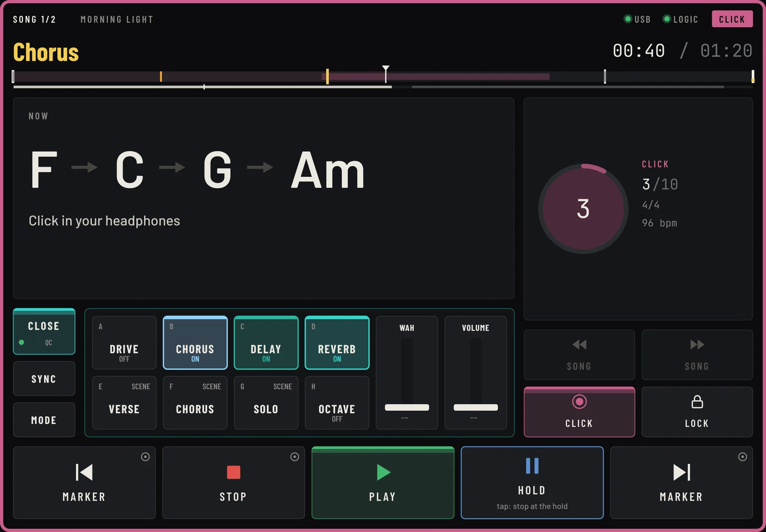Image resolution: width=766 pixels, height=532 pixels.
Task: Click the Sync button
Action: pos(44,379)
